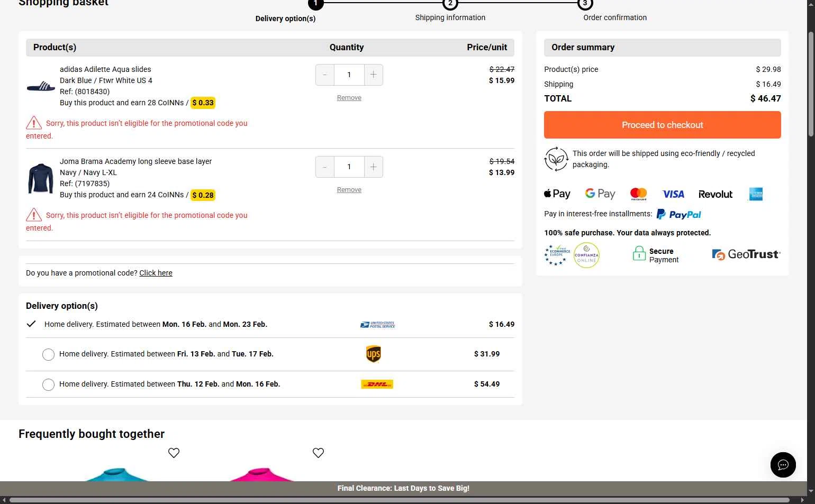Click the Google Pay icon
815x504 pixels.
click(600, 194)
